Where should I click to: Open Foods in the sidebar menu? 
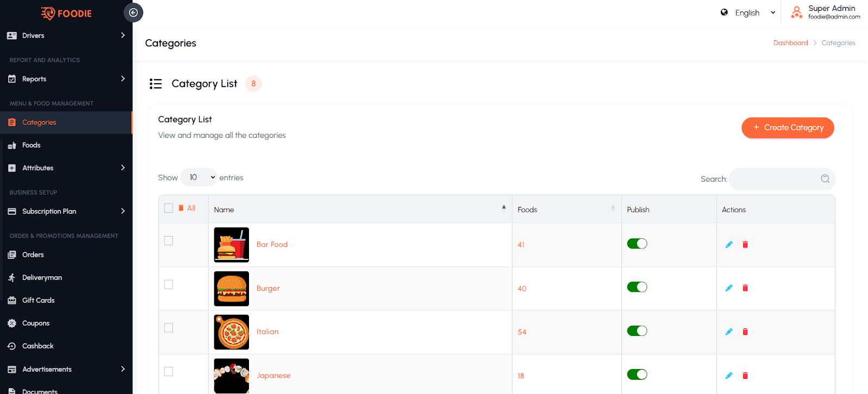click(x=31, y=145)
